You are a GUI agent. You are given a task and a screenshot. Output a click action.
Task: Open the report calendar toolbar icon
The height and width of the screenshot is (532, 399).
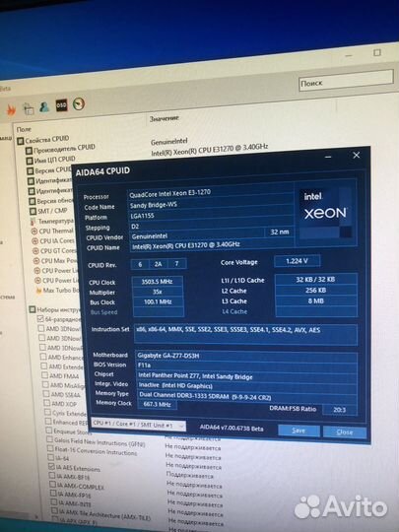[x=29, y=108]
